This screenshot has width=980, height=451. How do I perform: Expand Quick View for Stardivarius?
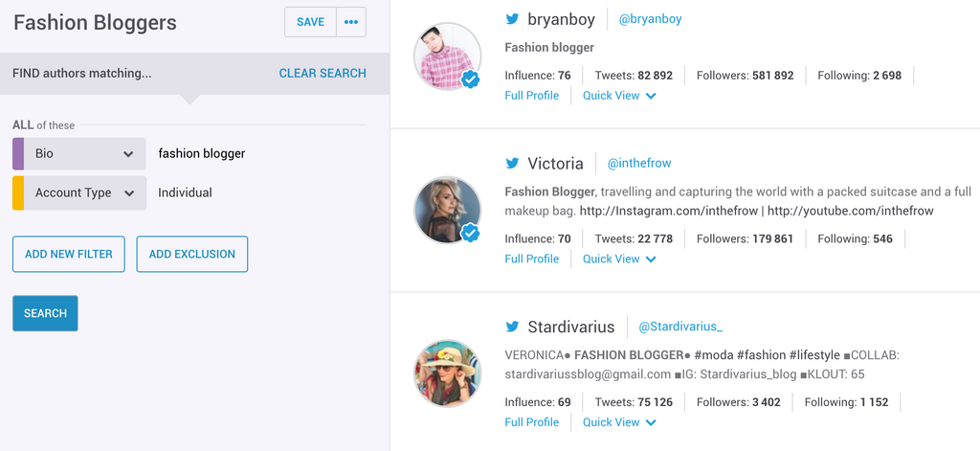tap(619, 422)
